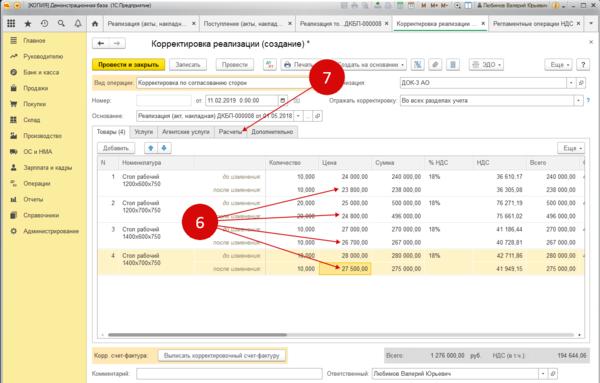Go to home page icon
Screen dimensions: 600x383
click(x=95, y=24)
